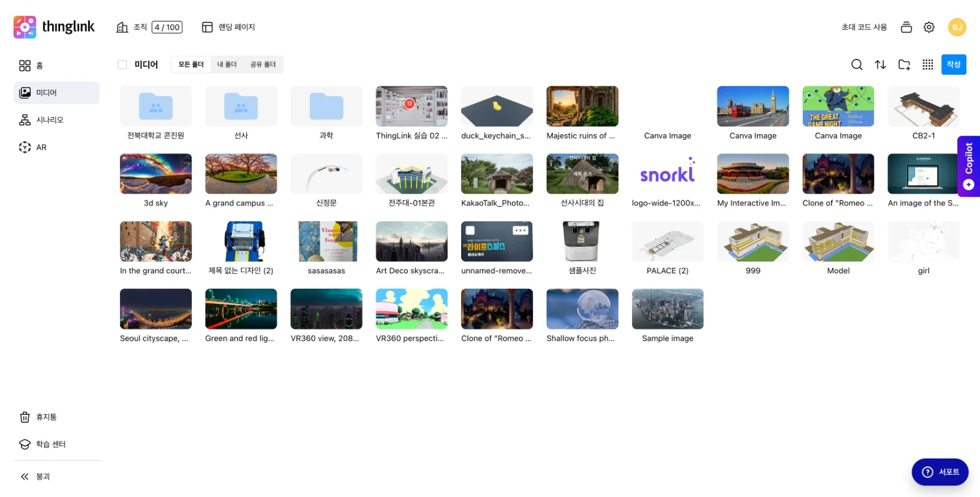Click the sort arrows icon
Image resolution: width=980 pixels, height=497 pixels.
880,64
